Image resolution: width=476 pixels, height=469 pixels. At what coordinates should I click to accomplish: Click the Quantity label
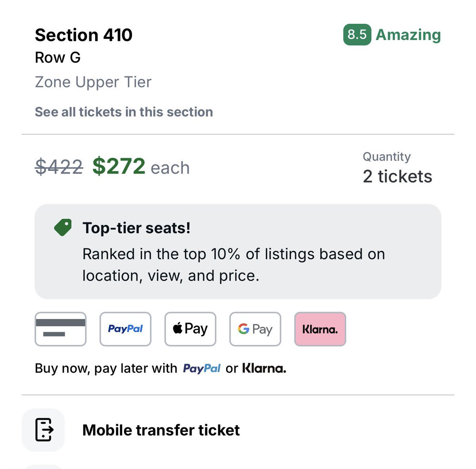[387, 157]
